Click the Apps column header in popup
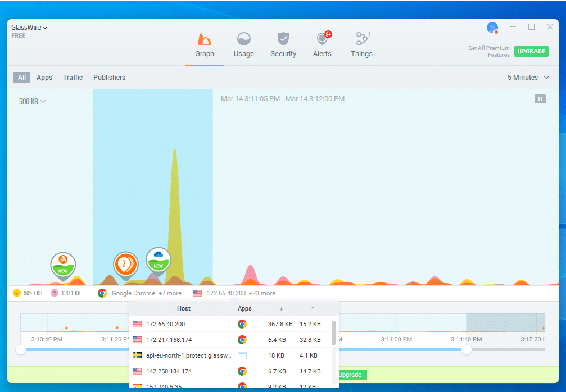The height and width of the screenshot is (392, 566). [x=244, y=309]
